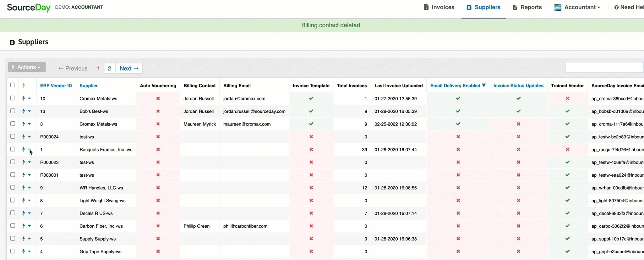Viewport: 644px width, 260px height.
Task: Open the Reports tab
Action: click(527, 7)
